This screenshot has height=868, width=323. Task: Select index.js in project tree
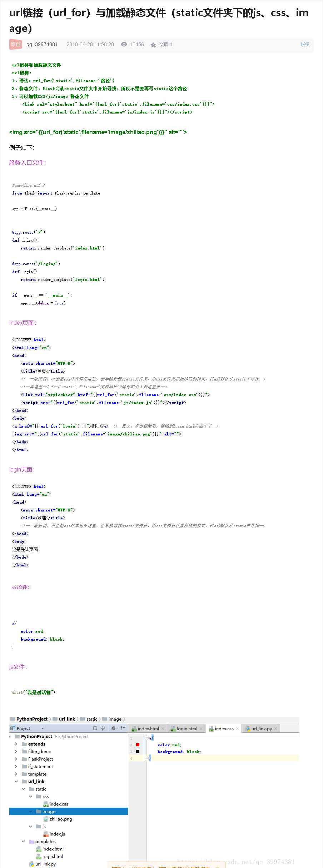(x=57, y=834)
